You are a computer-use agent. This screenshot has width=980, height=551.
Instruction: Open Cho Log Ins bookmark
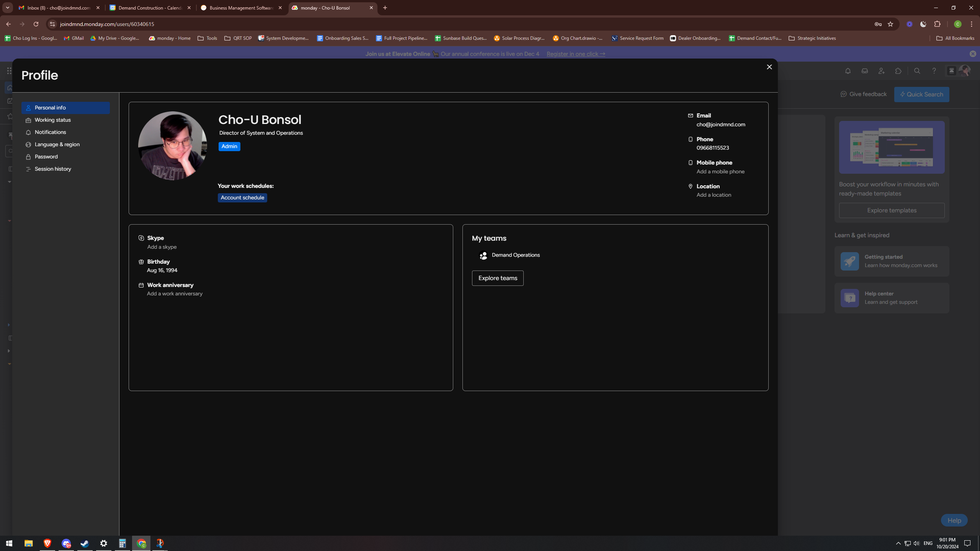click(31, 38)
